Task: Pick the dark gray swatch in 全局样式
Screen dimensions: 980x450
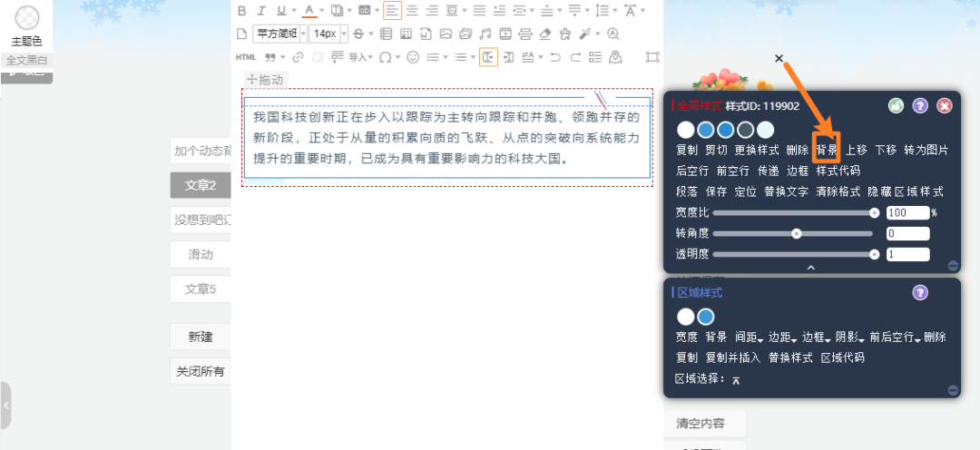Action: click(746, 130)
